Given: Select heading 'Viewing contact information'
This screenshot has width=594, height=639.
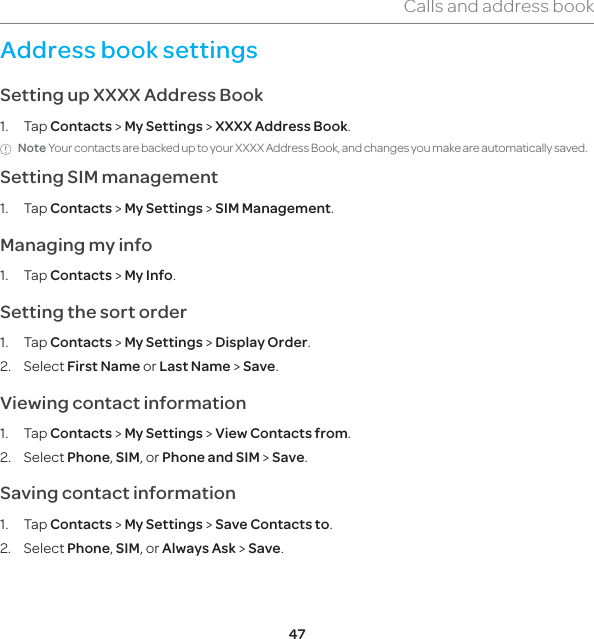Looking at the screenshot, I should point(123,403).
